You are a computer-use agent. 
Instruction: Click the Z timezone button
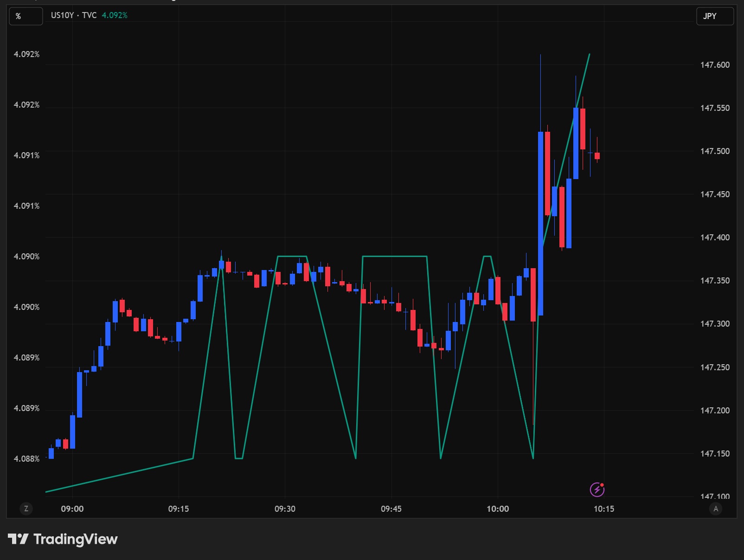click(26, 509)
